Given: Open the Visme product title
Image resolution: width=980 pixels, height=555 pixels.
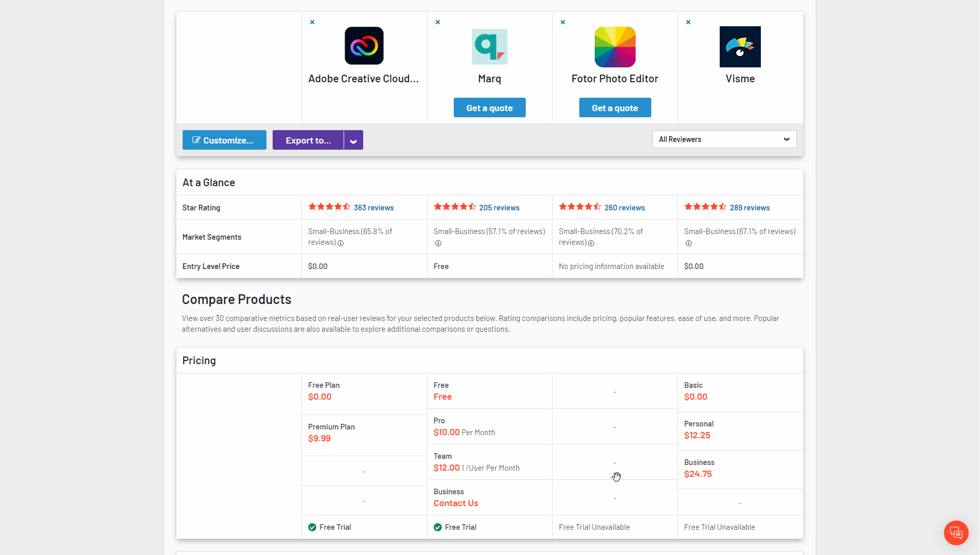Looking at the screenshot, I should click(740, 79).
